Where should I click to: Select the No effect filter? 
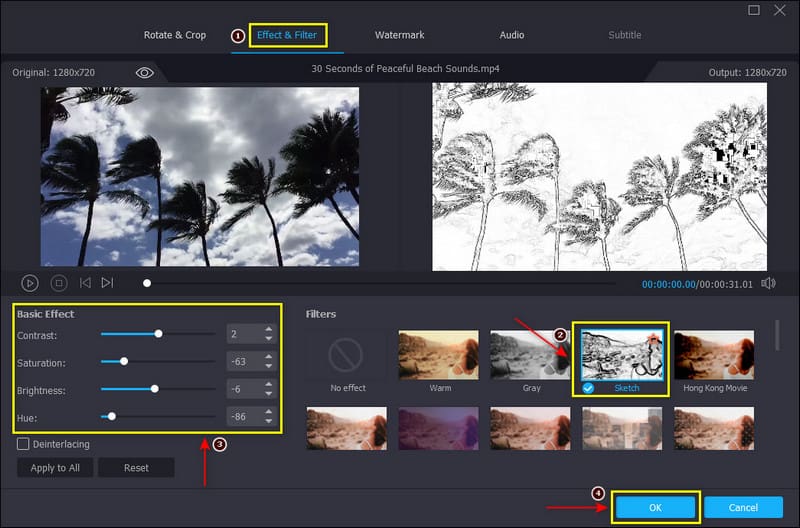[x=345, y=356]
